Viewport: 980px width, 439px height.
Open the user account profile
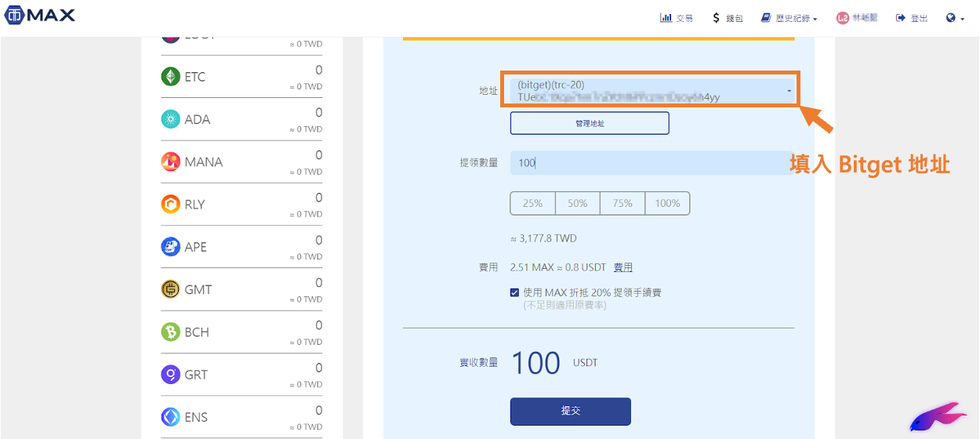(857, 17)
